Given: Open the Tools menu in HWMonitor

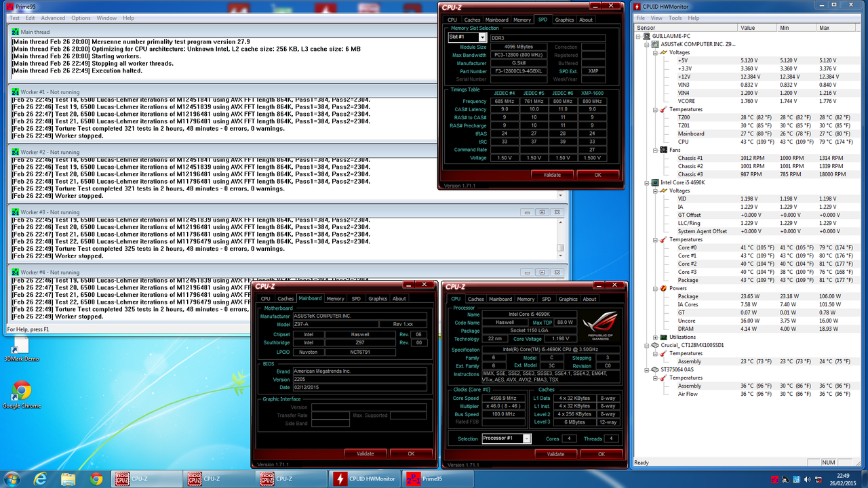Looking at the screenshot, I should 674,17.
